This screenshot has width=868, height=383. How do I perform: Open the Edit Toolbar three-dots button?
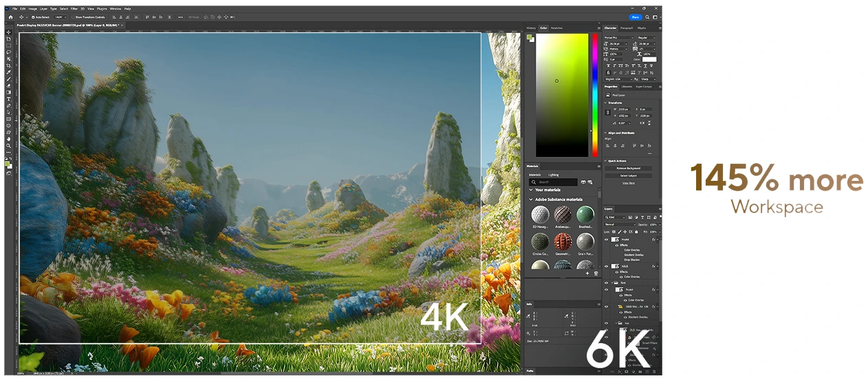tap(8, 153)
